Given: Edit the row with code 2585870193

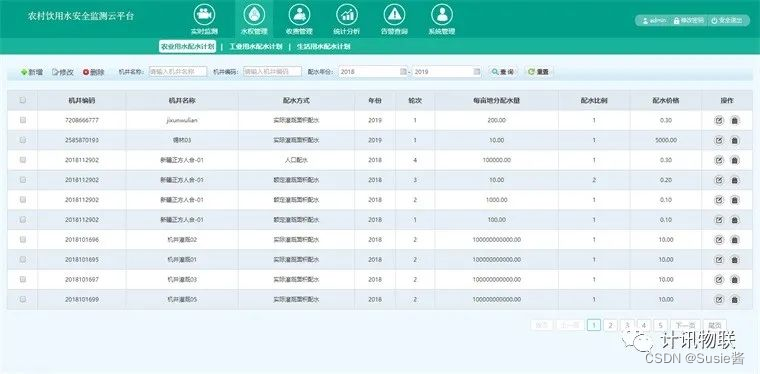Looking at the screenshot, I should [x=719, y=140].
